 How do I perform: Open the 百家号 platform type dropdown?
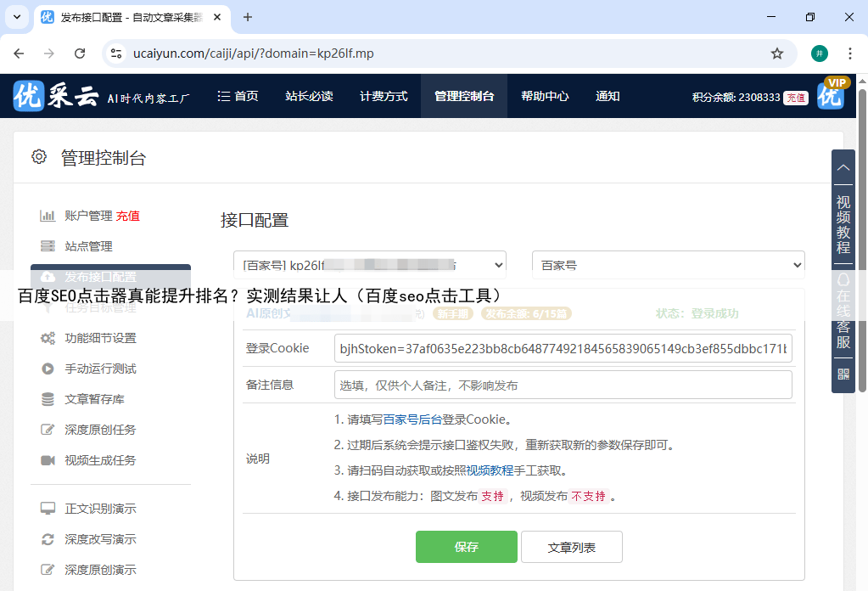[668, 265]
